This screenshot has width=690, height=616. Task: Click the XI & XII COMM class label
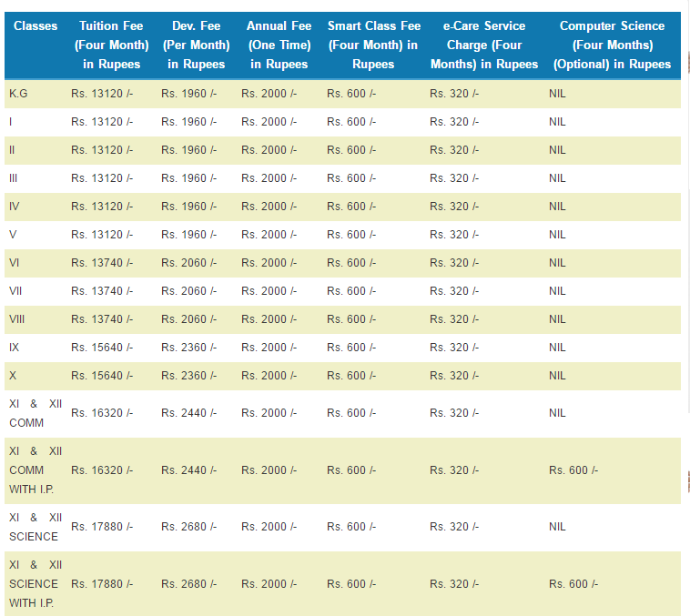36,412
